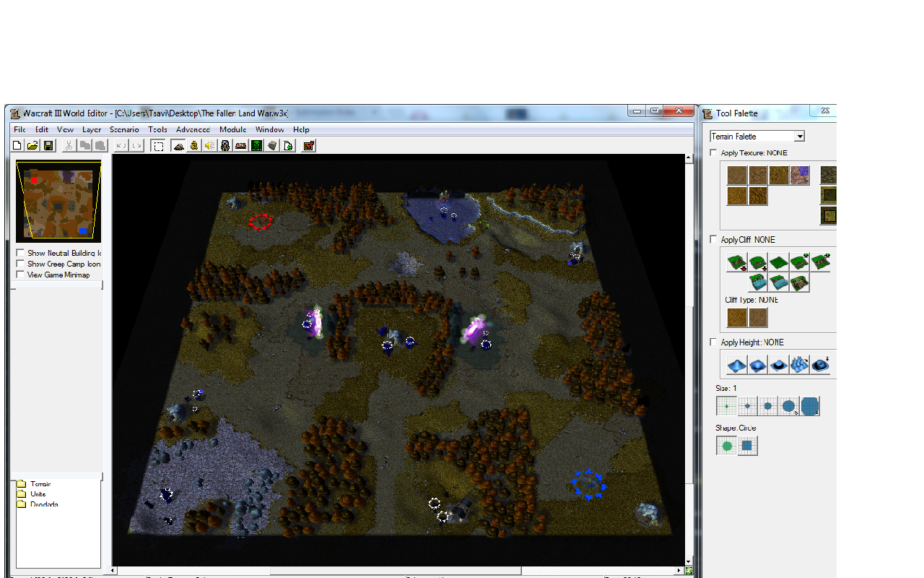Select the first brown dirt texture tile
Viewport: 924px width, 578px height.
coord(737,175)
